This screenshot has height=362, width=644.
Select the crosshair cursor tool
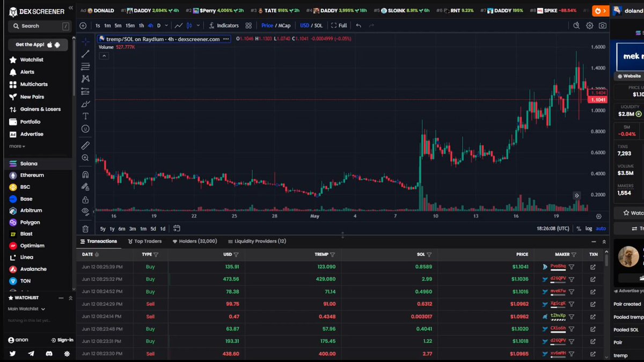(85, 41)
